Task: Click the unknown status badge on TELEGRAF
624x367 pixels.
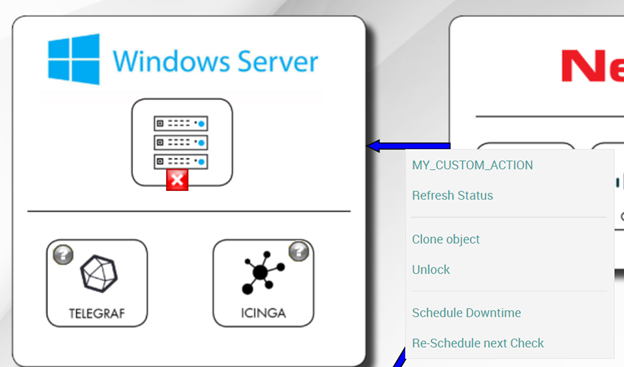Action: pos(63,255)
